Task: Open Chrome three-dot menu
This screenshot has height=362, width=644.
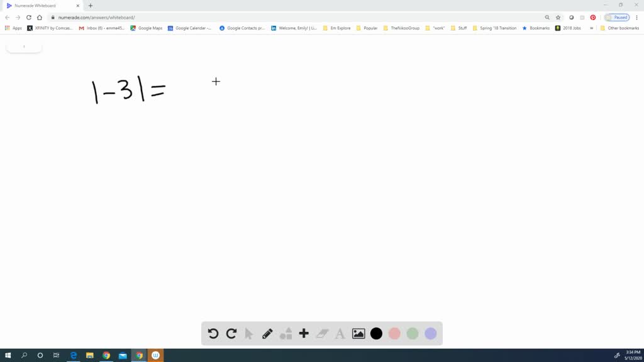Action: click(636, 18)
